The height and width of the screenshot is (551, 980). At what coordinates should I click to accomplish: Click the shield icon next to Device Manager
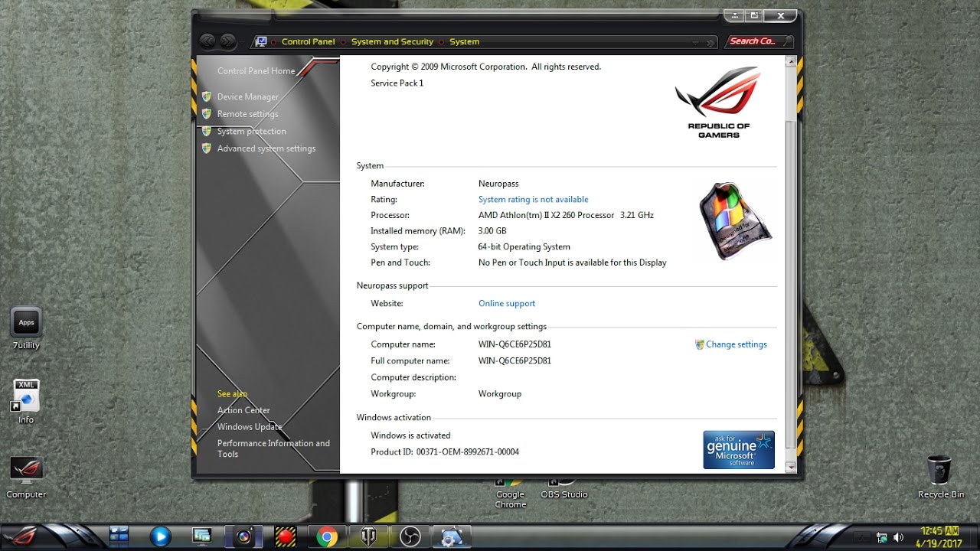click(x=206, y=97)
